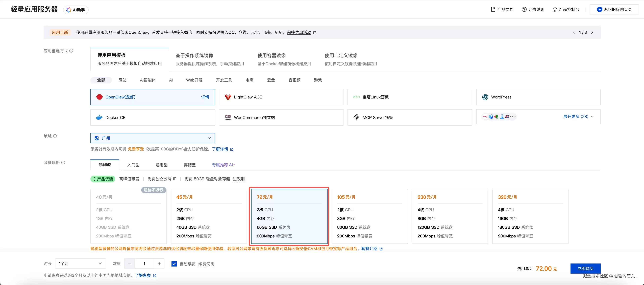Image resolution: width=644 pixels, height=285 pixels.
Task: Toggle the 自动续费 checkbox
Action: pos(174,264)
